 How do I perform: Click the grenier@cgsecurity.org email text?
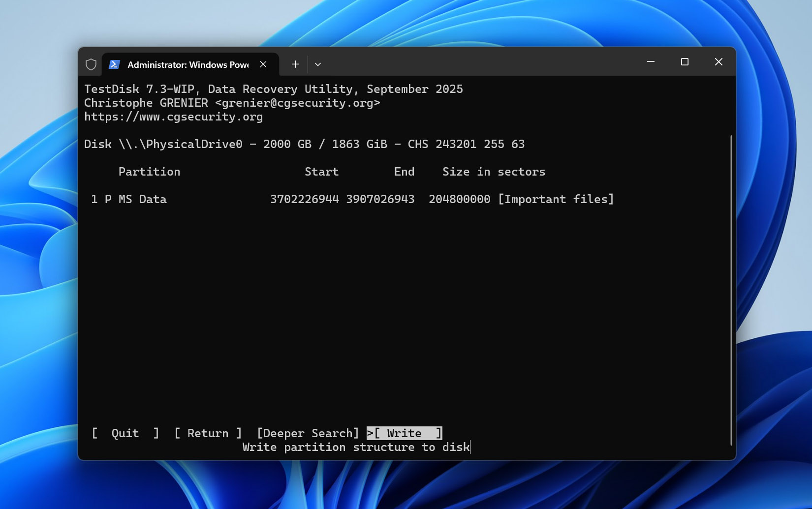[298, 103]
